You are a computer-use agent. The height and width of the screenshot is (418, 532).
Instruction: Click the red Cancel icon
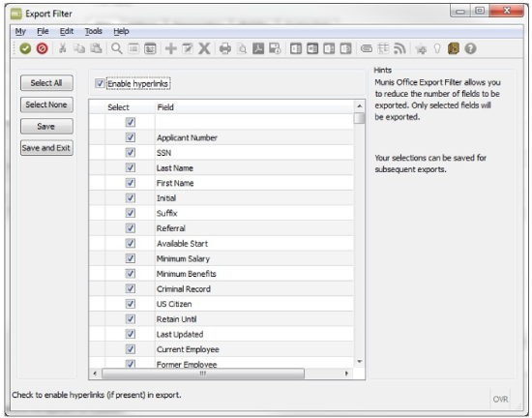tap(42, 48)
